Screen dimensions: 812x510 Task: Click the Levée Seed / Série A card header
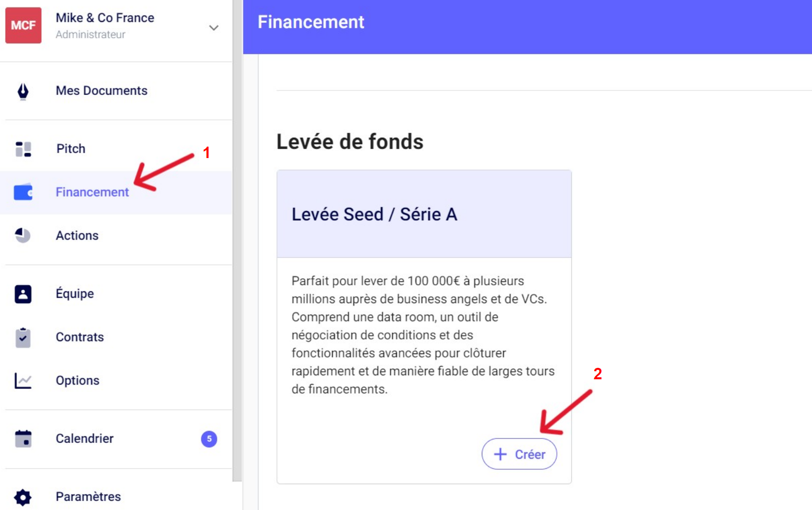click(424, 214)
